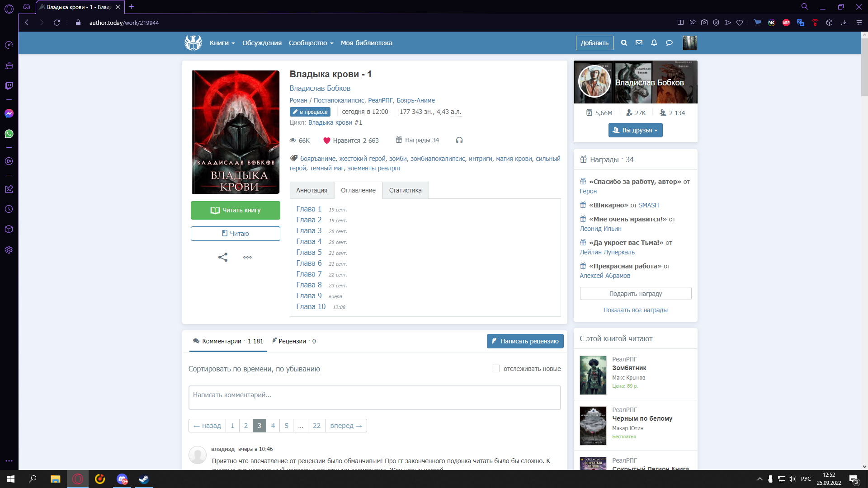Toggle the Читаю reading status button
Screen dimensions: 868x488
[235, 234]
